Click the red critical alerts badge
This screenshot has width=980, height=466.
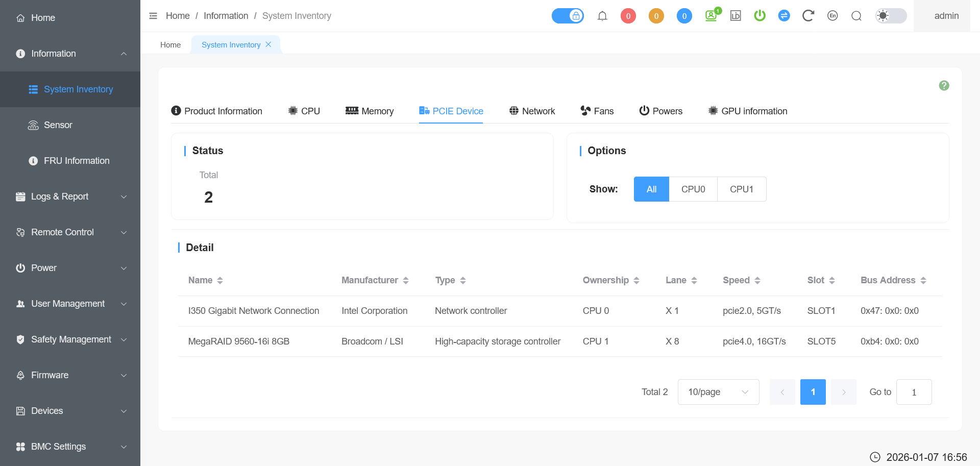628,16
